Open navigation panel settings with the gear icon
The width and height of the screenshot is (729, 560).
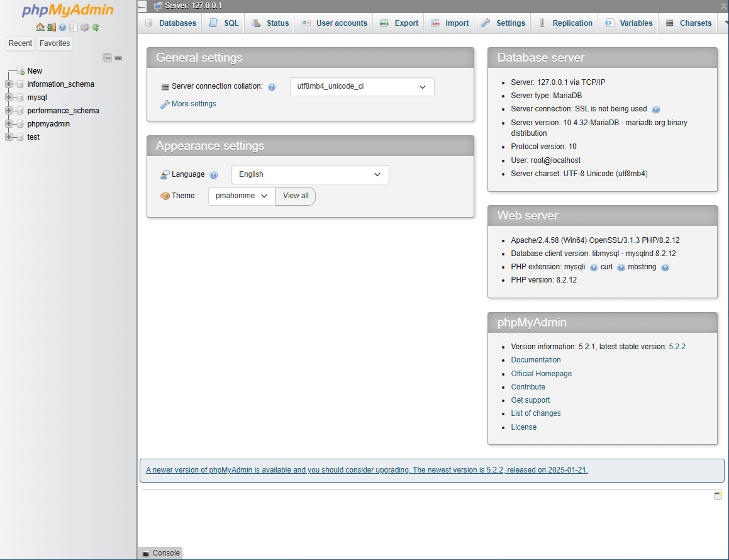click(84, 28)
